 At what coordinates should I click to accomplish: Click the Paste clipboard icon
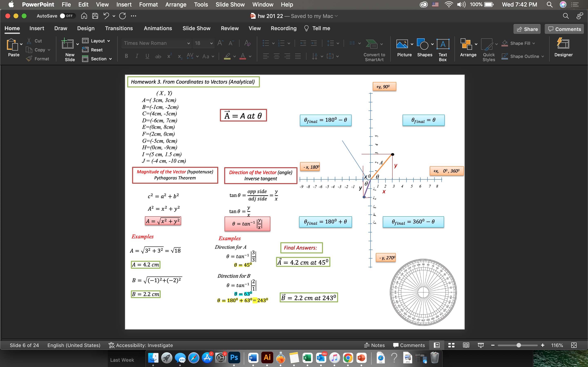tap(12, 45)
